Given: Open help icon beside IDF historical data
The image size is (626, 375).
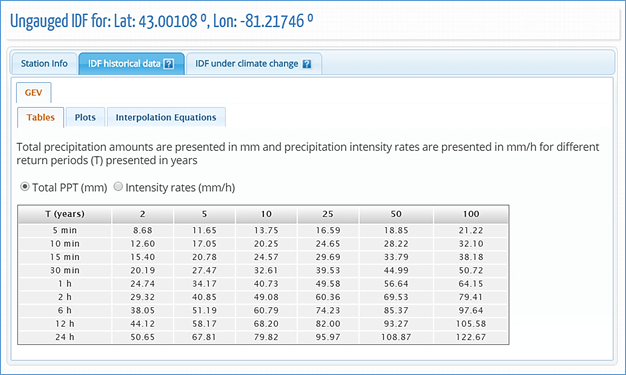Looking at the screenshot, I should [169, 64].
